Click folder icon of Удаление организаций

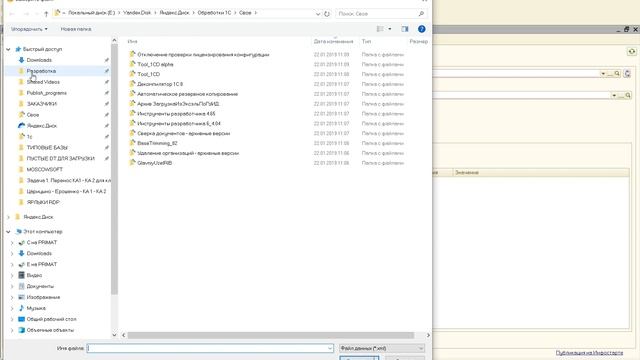click(x=132, y=153)
